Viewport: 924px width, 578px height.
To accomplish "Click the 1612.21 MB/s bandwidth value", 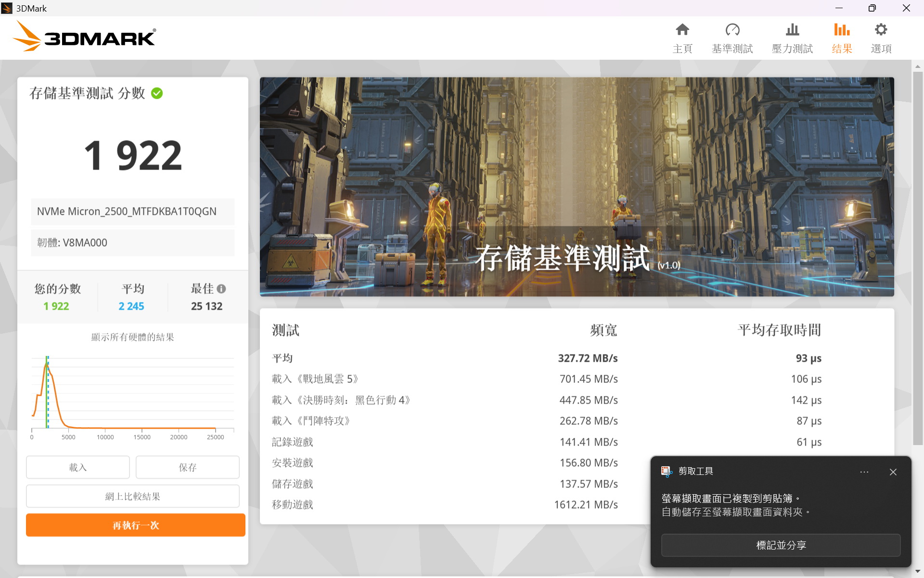I will tap(586, 505).
